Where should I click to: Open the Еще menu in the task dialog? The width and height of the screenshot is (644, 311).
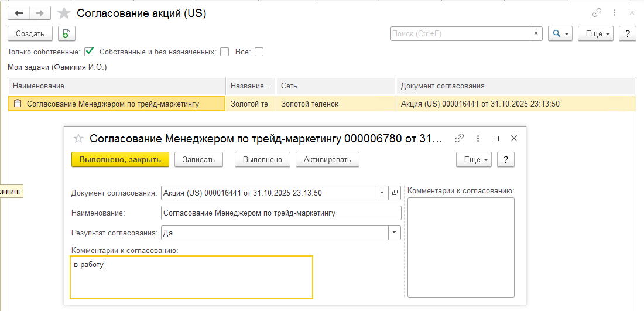474,159
